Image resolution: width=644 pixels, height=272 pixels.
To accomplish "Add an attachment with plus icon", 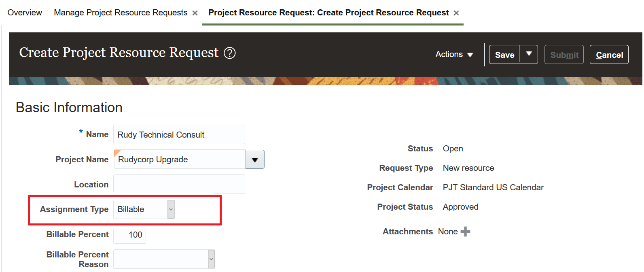I will [465, 232].
